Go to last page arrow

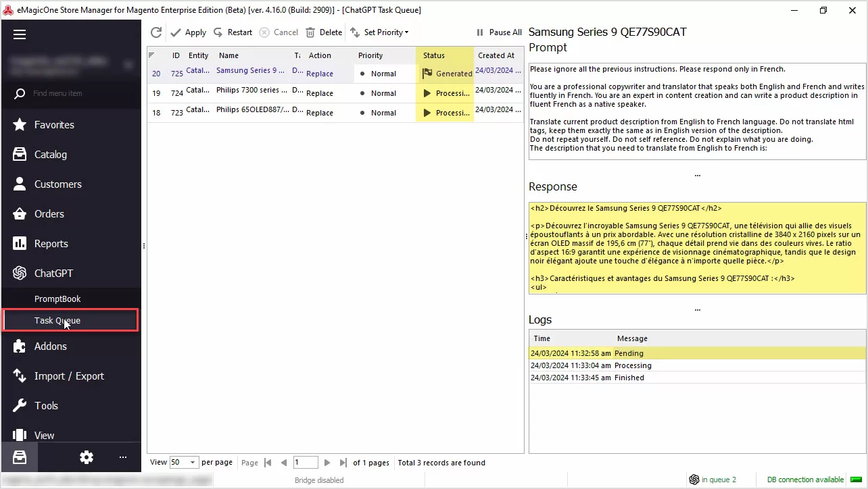[x=343, y=463]
